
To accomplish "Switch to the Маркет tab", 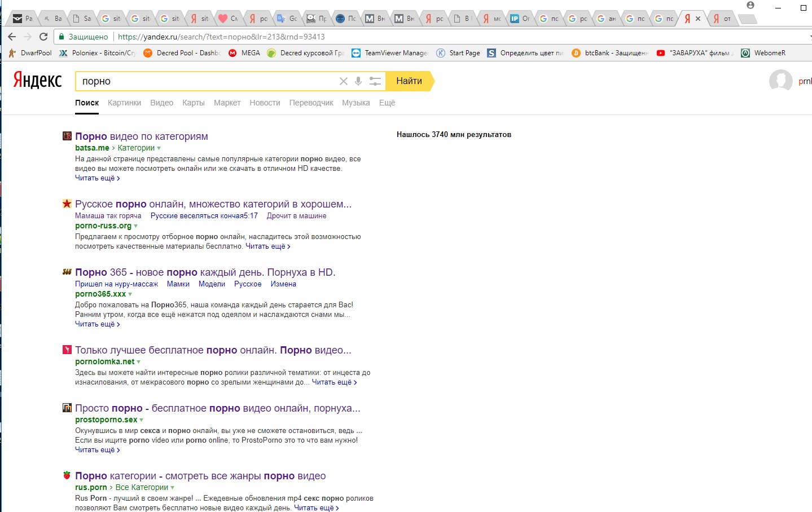I will [x=227, y=103].
